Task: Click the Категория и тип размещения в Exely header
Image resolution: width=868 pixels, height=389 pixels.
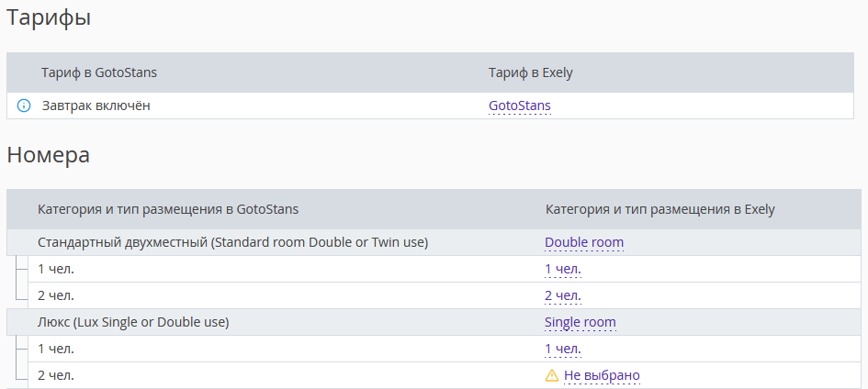Action: click(659, 209)
